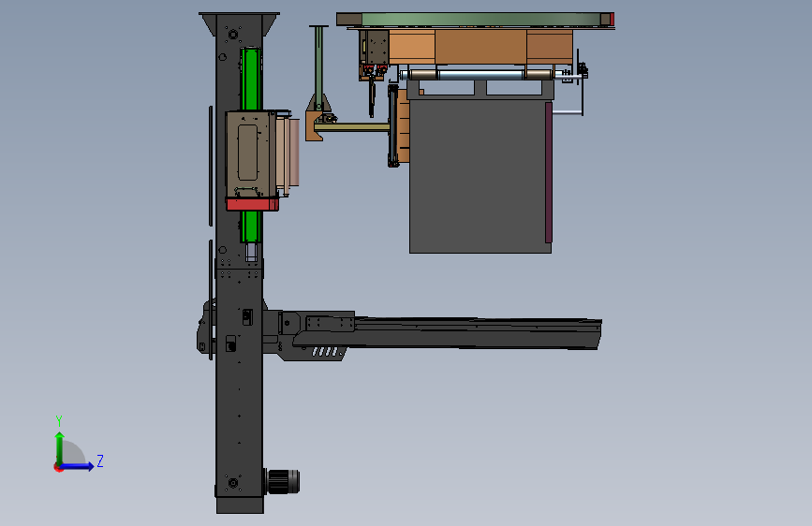Select the long dark horizontal arm

446,334
